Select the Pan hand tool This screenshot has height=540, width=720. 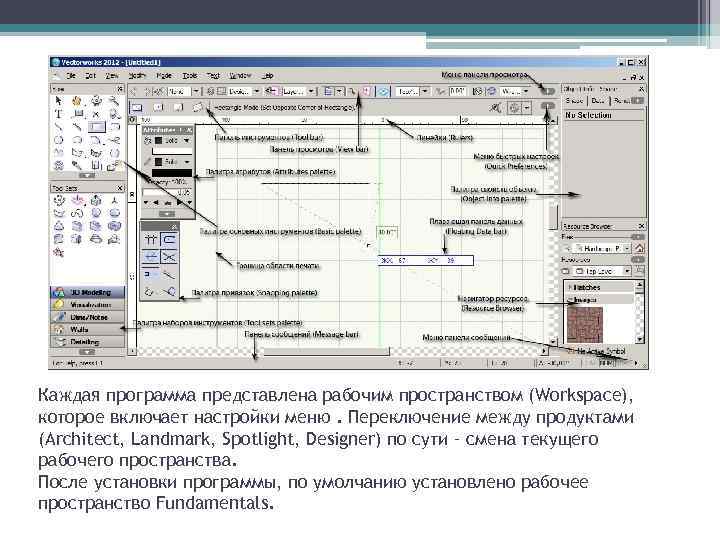tap(77, 101)
